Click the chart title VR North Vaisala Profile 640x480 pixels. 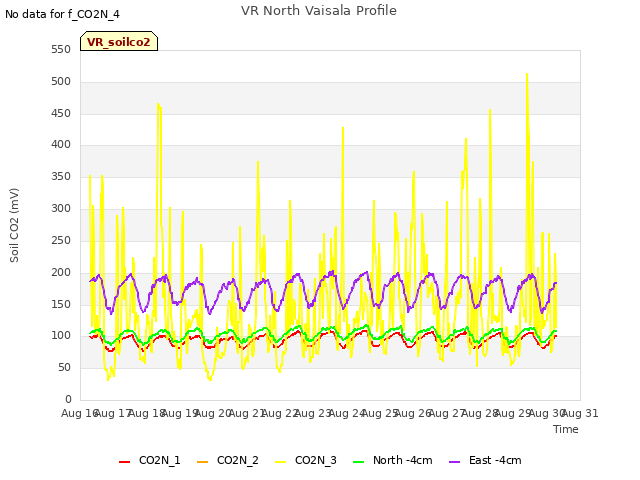(x=319, y=10)
